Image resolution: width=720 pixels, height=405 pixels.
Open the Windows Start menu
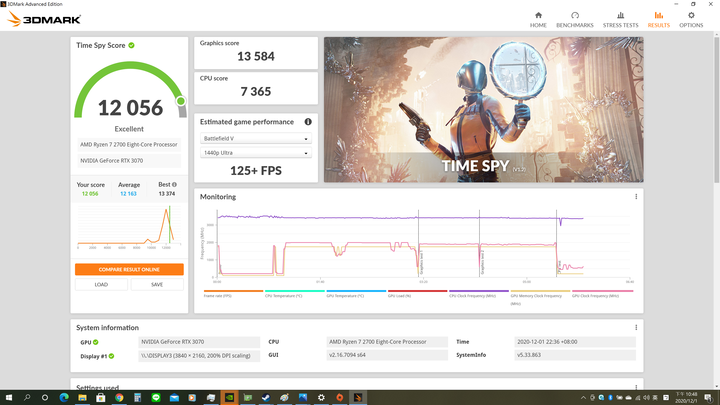click(x=8, y=397)
